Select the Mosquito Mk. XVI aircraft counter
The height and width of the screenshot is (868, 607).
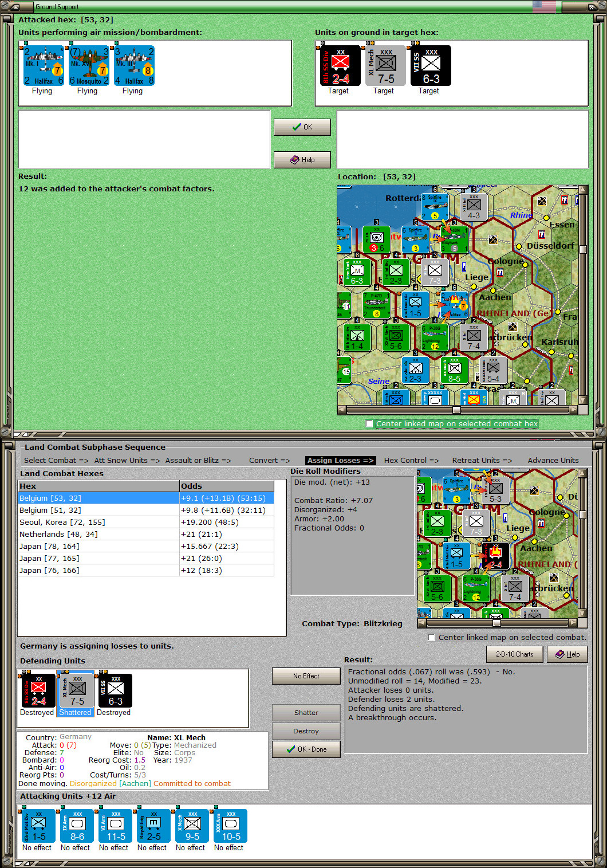(89, 66)
